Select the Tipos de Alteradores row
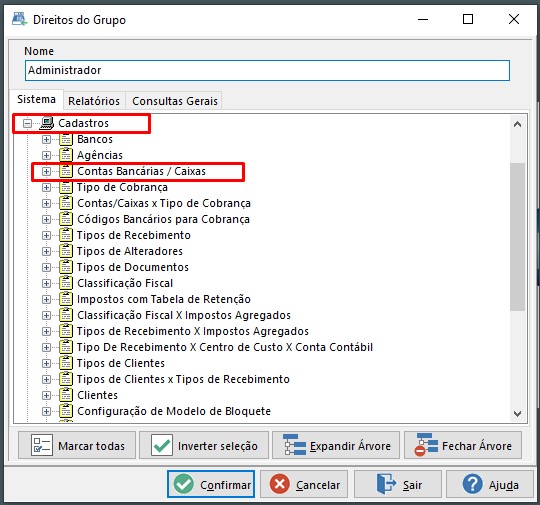Viewport: 540px width, 505px height. tap(129, 251)
